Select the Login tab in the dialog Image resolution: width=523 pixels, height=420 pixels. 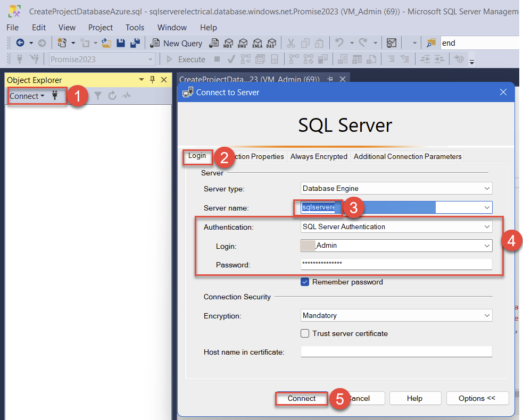197,156
